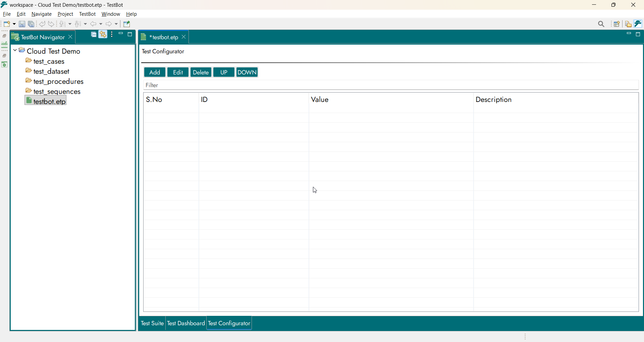Image resolution: width=644 pixels, height=342 pixels.
Task: Click the Open Perspective icon
Action: [617, 24]
